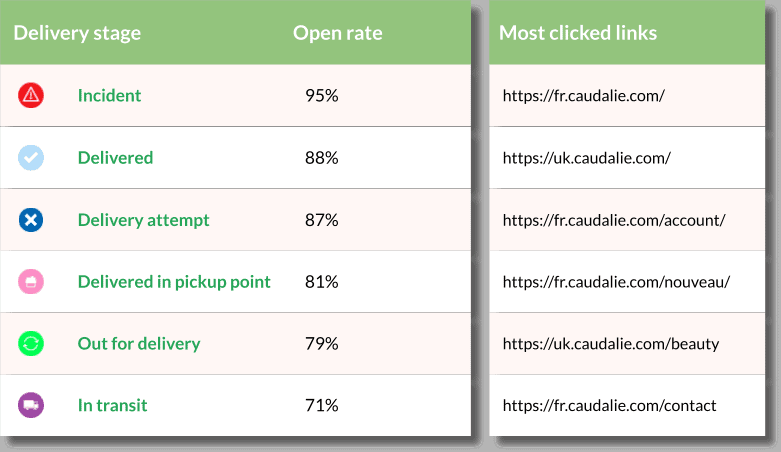Click the blue Delivery attempt X icon
The width and height of the screenshot is (781, 452).
31,220
